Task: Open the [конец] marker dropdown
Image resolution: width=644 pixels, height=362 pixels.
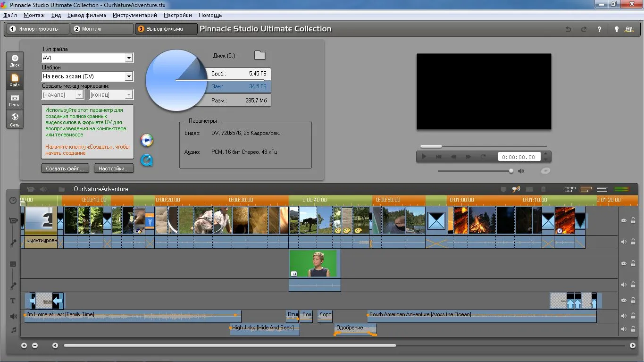Action: [128, 95]
